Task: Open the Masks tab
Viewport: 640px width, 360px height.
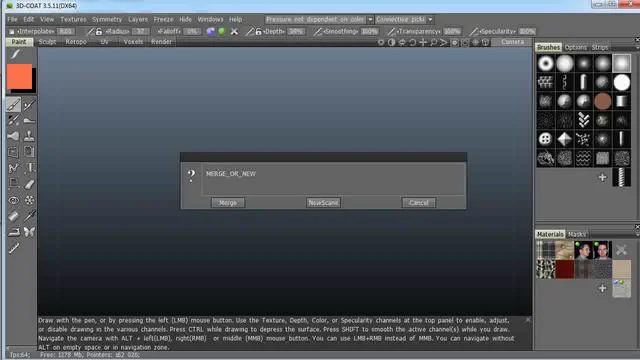Action: pos(577,234)
